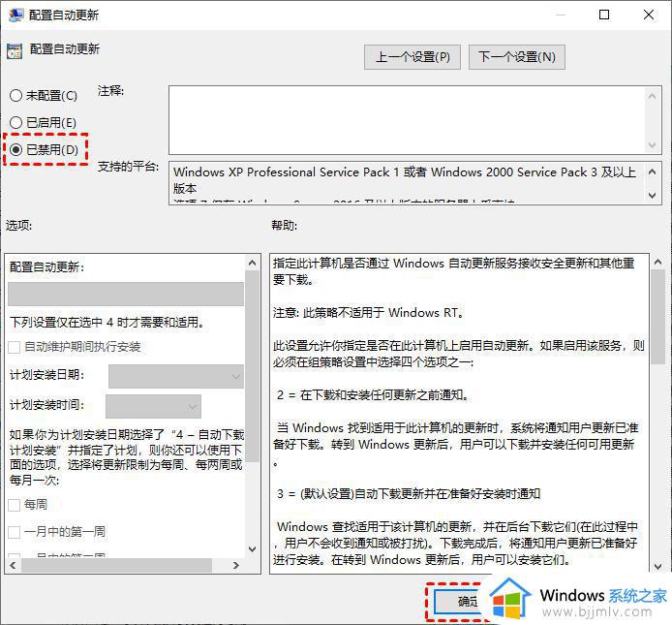
Task: Click the options panel scroll up arrow
Action: tap(252, 263)
